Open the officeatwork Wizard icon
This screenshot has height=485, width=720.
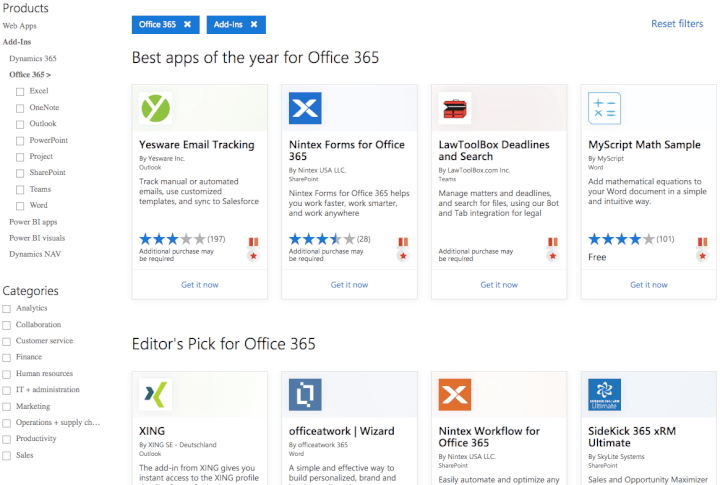pyautogui.click(x=305, y=394)
